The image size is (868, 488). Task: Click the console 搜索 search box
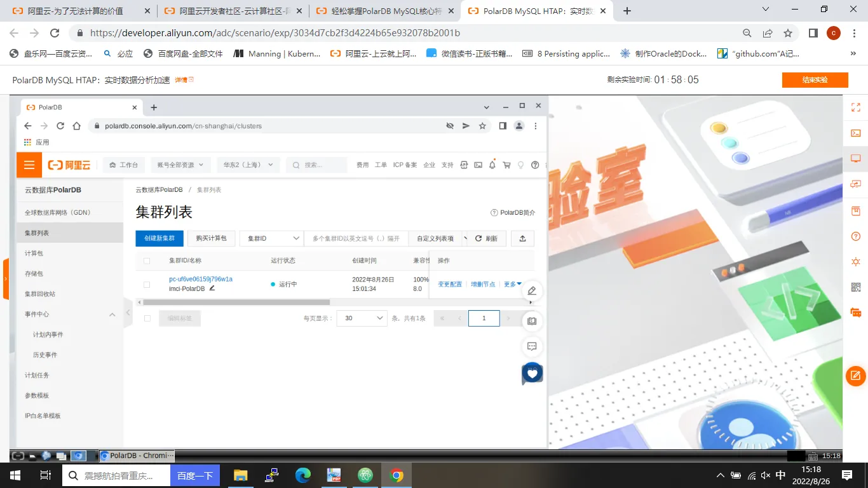(x=316, y=165)
